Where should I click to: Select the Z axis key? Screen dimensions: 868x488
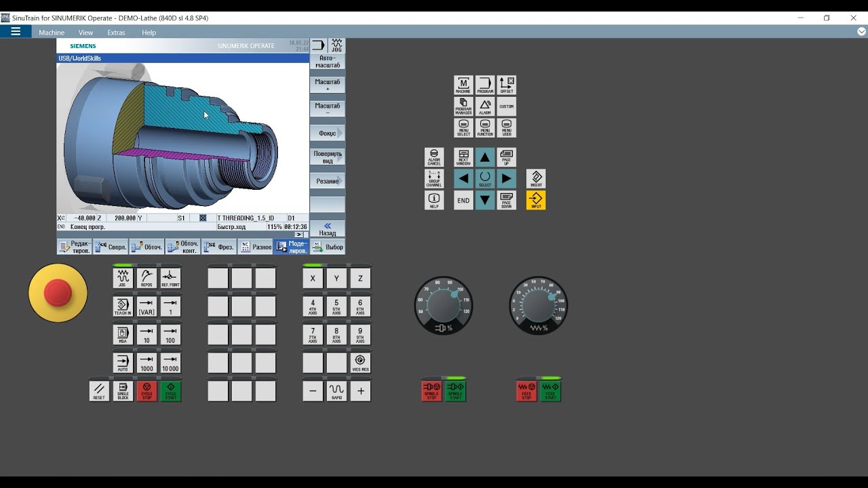pos(360,278)
